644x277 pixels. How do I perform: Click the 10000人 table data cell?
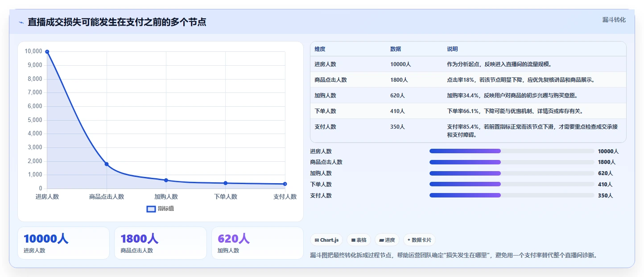(400, 64)
